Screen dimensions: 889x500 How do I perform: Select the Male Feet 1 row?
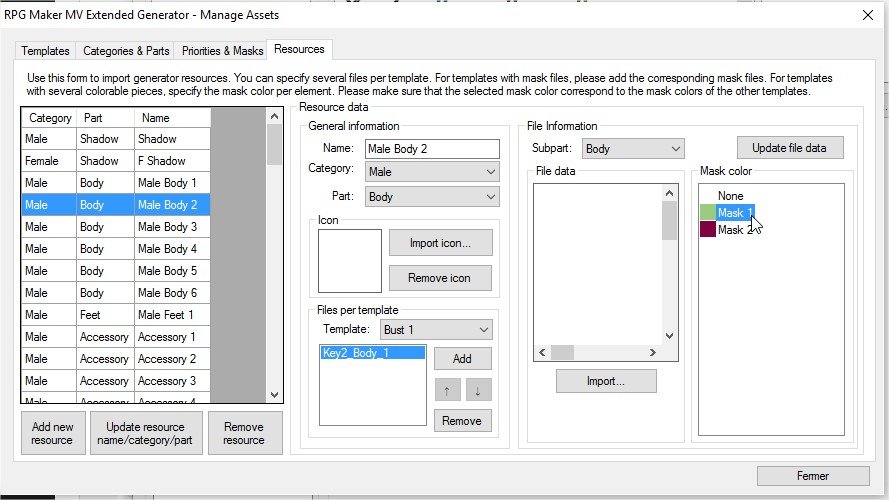pos(116,315)
